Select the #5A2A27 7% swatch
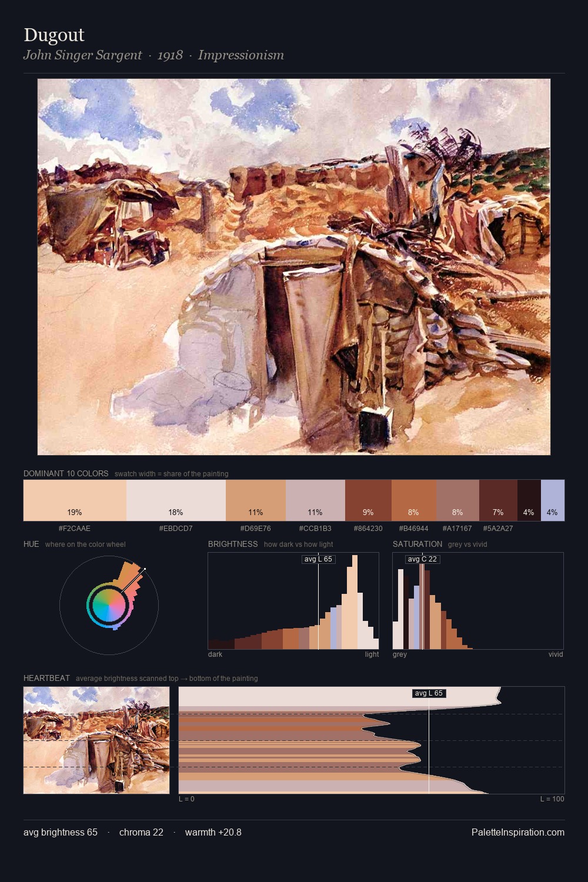This screenshot has width=588, height=882. pyautogui.click(x=498, y=500)
